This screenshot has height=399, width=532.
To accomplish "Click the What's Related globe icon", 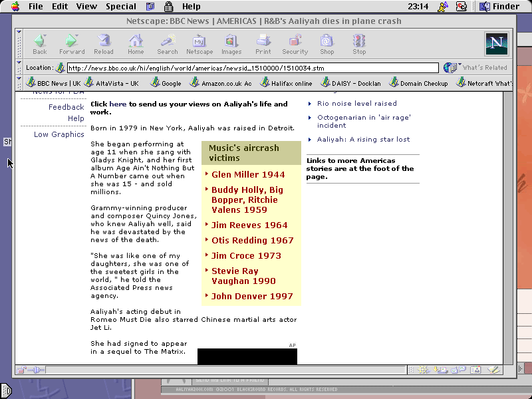I will point(450,68).
